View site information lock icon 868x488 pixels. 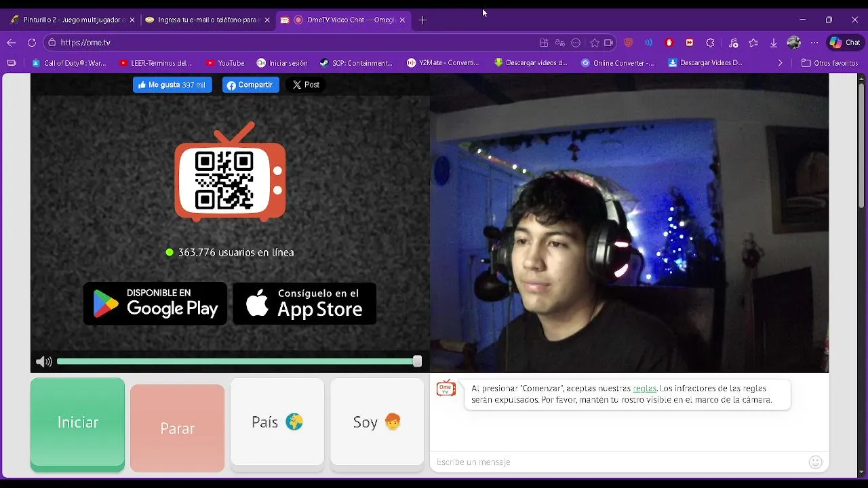52,43
